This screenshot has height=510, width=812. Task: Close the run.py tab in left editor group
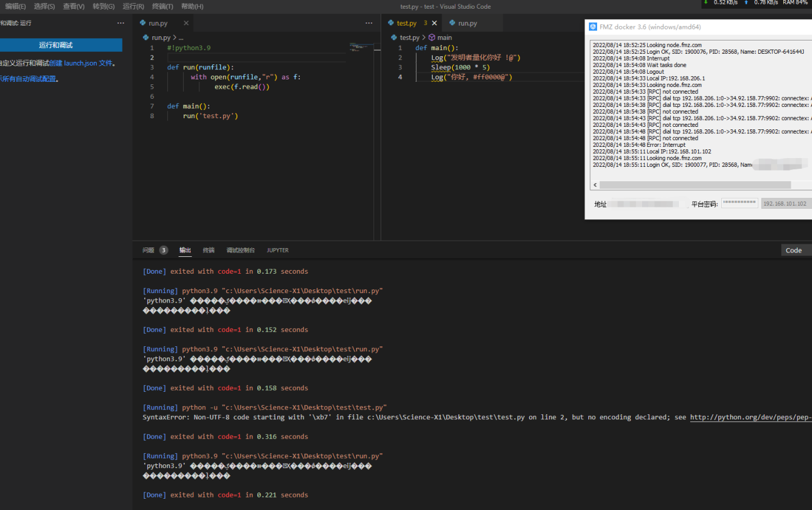tap(186, 23)
